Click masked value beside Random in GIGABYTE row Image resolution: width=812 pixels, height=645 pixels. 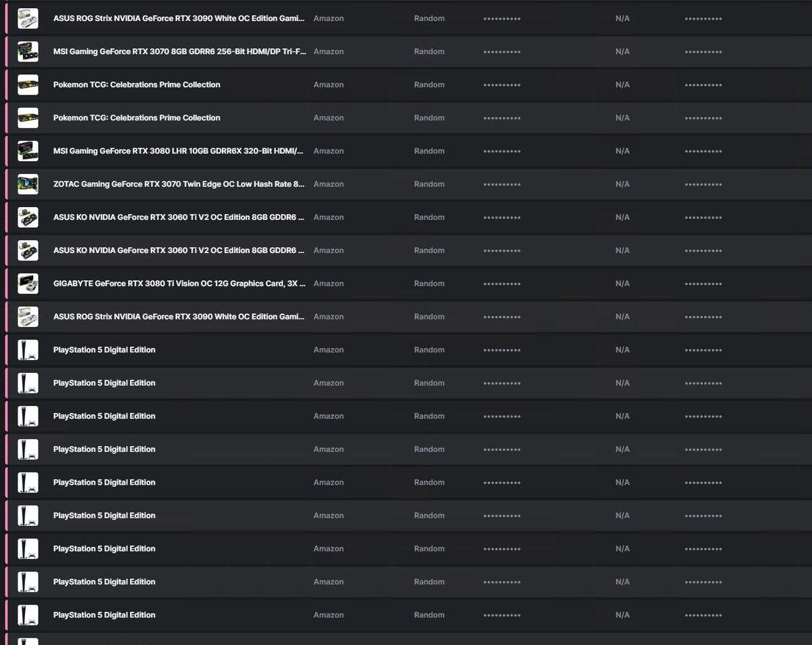(x=502, y=284)
